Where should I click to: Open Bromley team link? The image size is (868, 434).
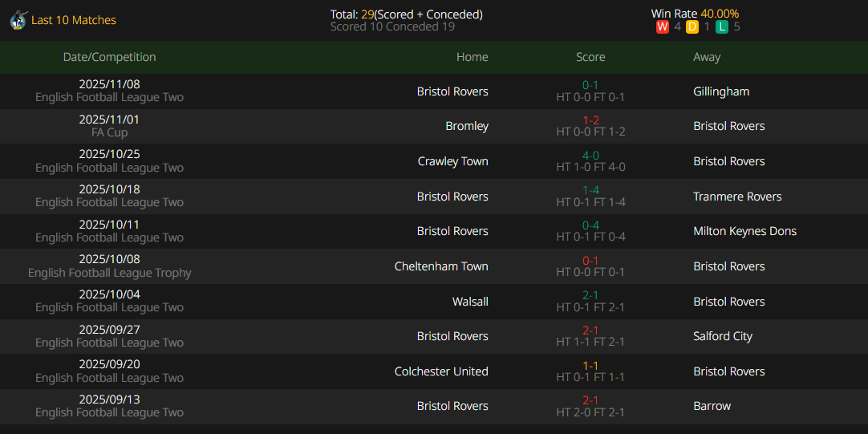(467, 126)
